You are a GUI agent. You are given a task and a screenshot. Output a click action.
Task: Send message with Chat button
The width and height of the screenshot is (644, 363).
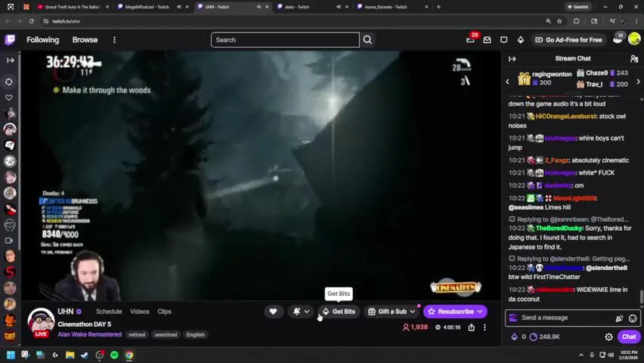tap(629, 337)
